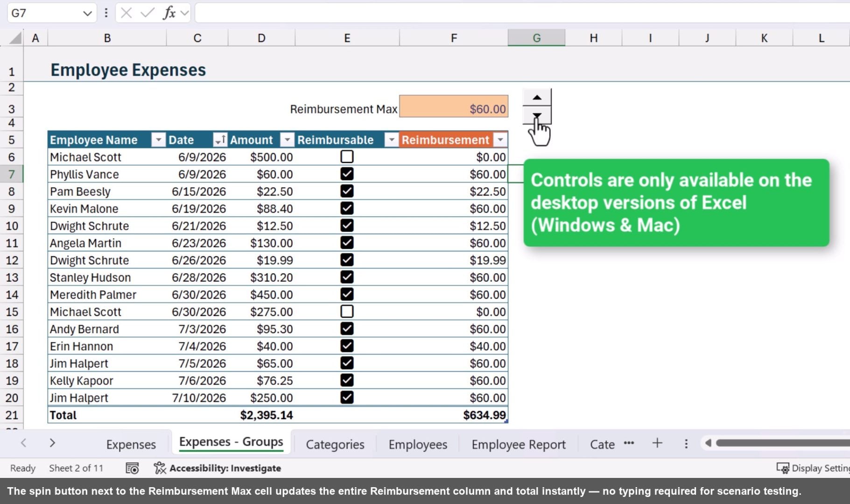Uncheck Stanley Hudson reimbursable checkbox

[347, 277]
